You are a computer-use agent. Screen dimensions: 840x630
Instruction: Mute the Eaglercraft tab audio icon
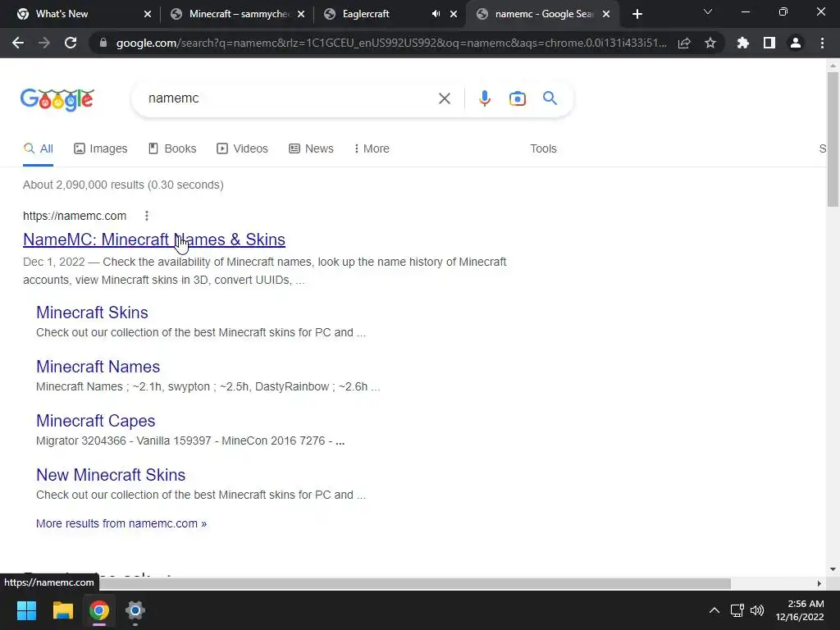436,14
